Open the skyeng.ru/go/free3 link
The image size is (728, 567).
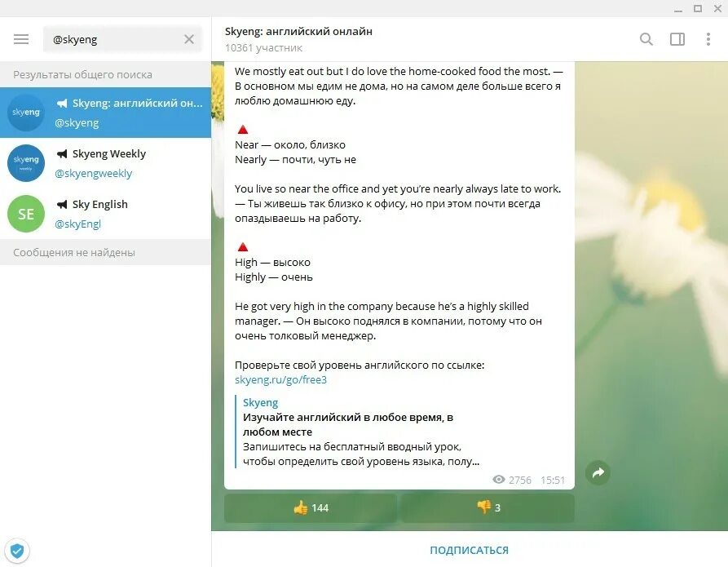(280, 379)
